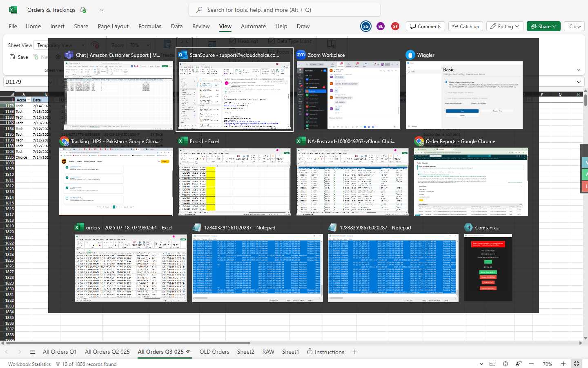Click the Excel app logo in title bar
The image size is (588, 368).
13,10
